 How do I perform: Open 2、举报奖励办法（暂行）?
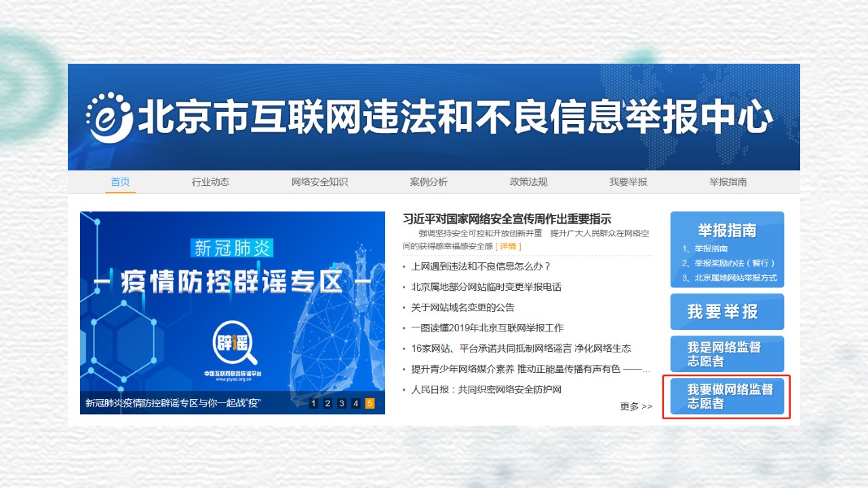coord(728,263)
